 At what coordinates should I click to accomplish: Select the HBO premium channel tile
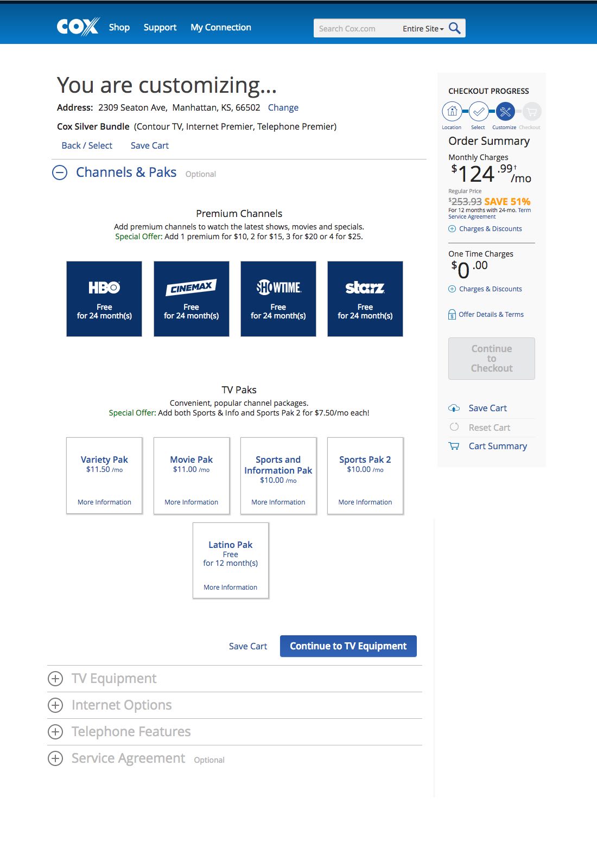click(104, 299)
